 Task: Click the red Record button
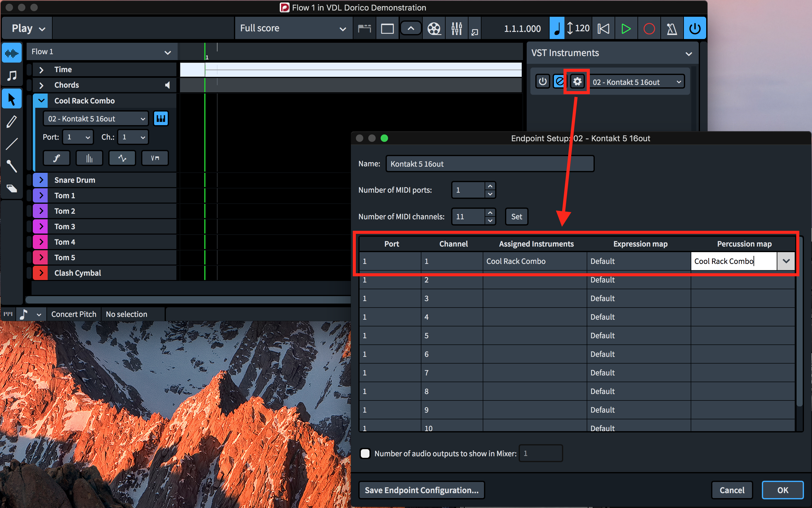(649, 28)
